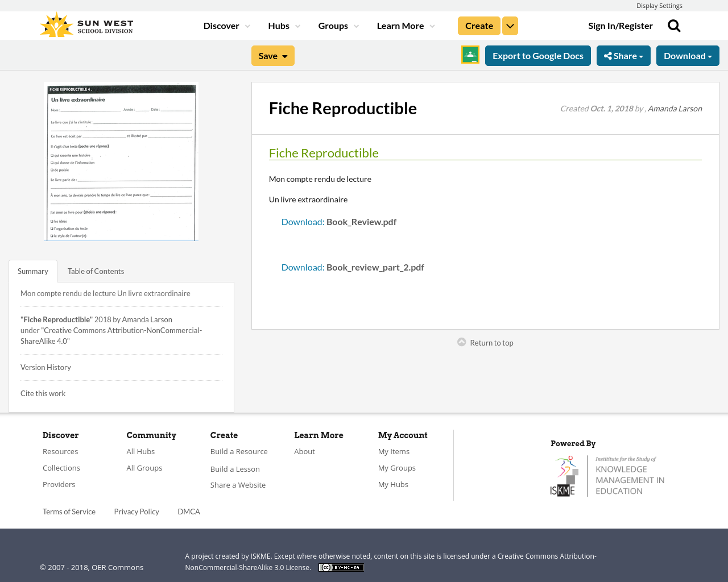
Task: Open the Download dropdown
Action: point(688,55)
